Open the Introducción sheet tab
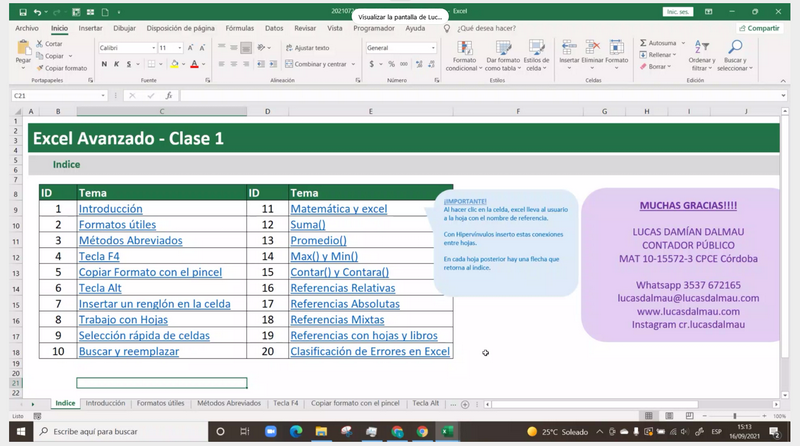This screenshot has height=446, width=800. (x=105, y=403)
